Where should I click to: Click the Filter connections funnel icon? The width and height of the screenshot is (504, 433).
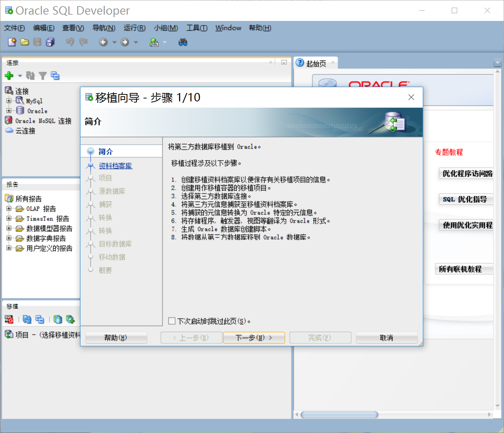coord(43,76)
